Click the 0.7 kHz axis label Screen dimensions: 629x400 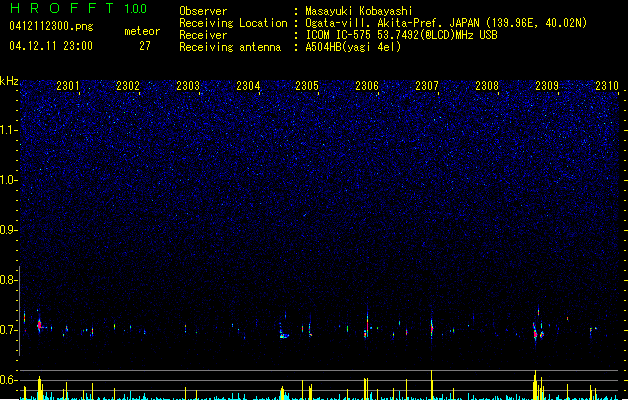[9, 330]
